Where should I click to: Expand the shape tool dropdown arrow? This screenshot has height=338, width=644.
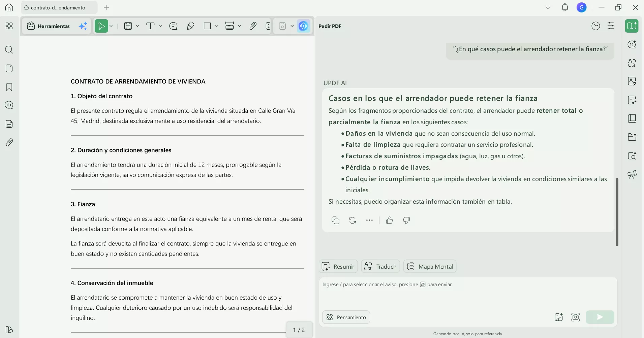pyautogui.click(x=217, y=26)
